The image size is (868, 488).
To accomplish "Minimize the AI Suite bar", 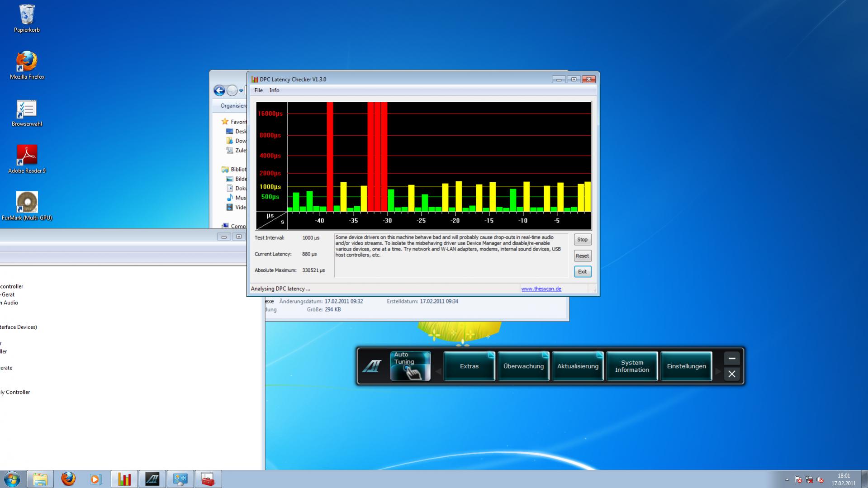I will pyautogui.click(x=731, y=359).
